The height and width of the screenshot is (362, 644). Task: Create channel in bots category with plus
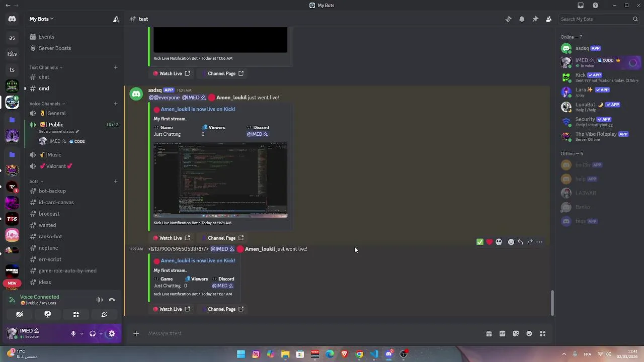tap(115, 182)
